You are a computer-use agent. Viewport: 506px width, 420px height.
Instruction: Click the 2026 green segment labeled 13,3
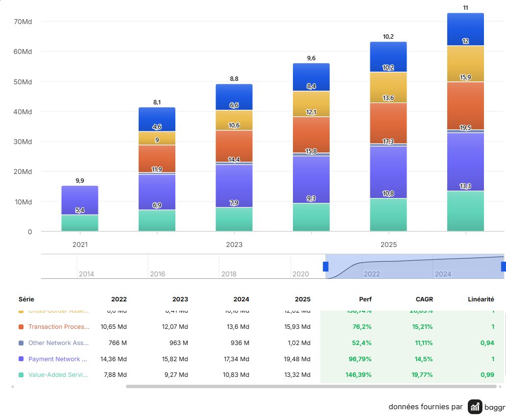tap(465, 211)
